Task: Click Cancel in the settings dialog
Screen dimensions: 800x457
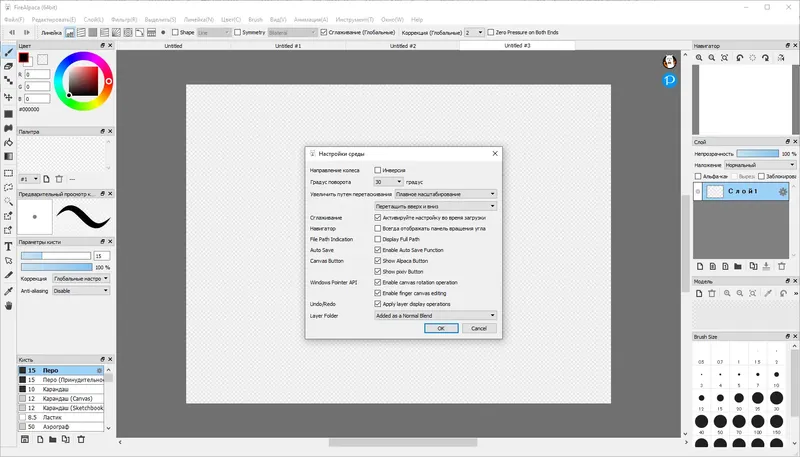Action: coord(479,328)
